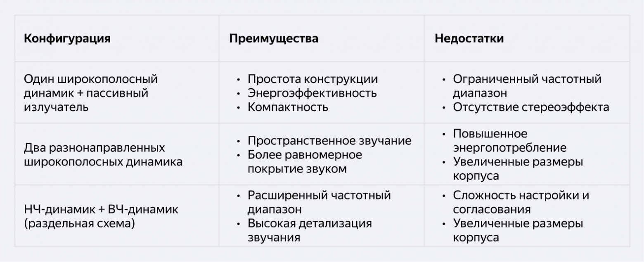The width and height of the screenshot is (644, 262).
Task: Click the Конфигурация column header
Action: (x=67, y=39)
